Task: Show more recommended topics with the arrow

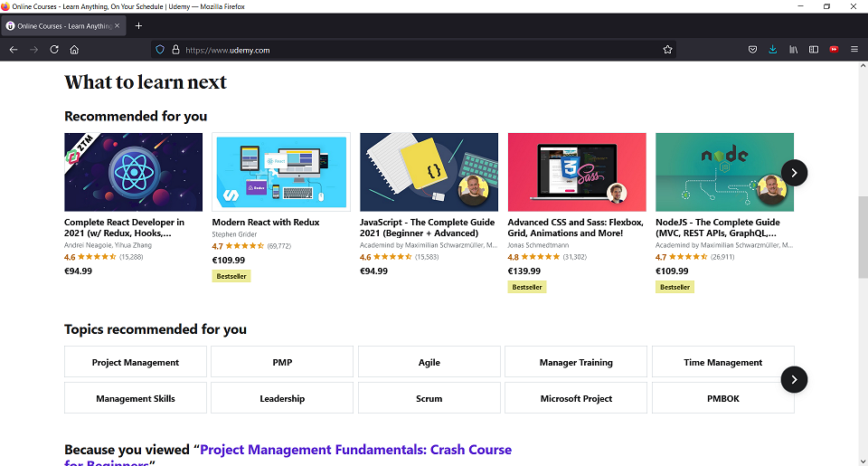Action: pos(794,379)
